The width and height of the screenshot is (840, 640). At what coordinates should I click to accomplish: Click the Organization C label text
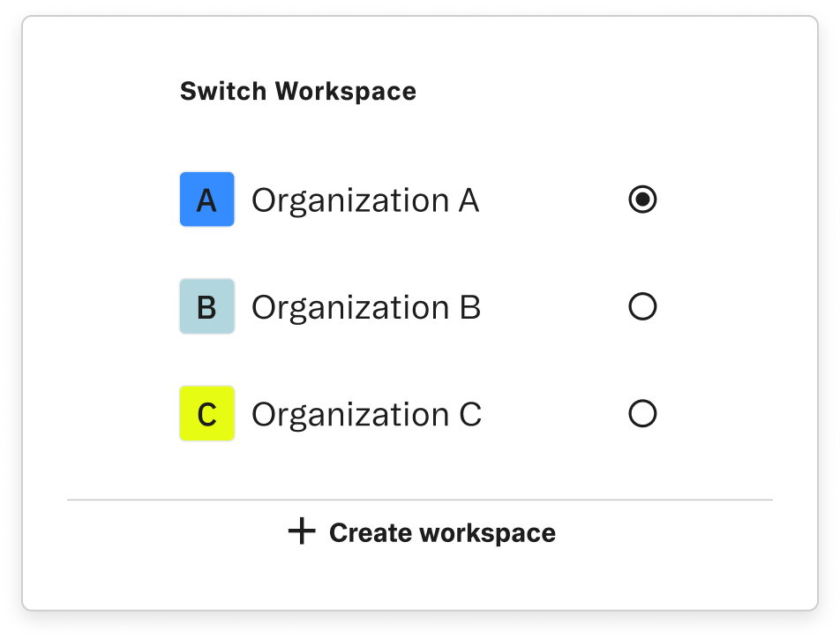point(364,412)
